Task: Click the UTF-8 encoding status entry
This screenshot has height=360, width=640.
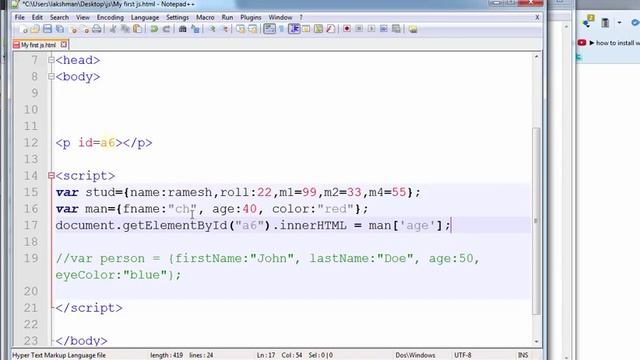Action: [x=462, y=355]
